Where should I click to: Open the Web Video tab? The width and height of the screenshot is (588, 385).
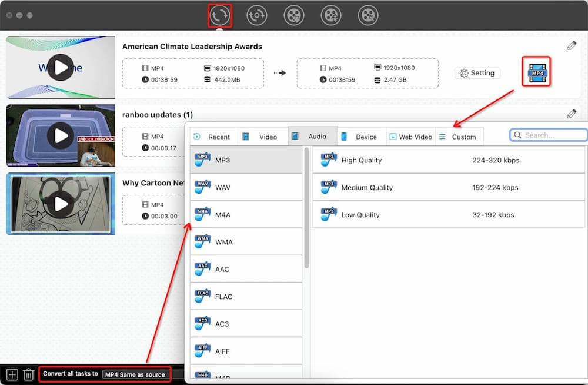(410, 137)
